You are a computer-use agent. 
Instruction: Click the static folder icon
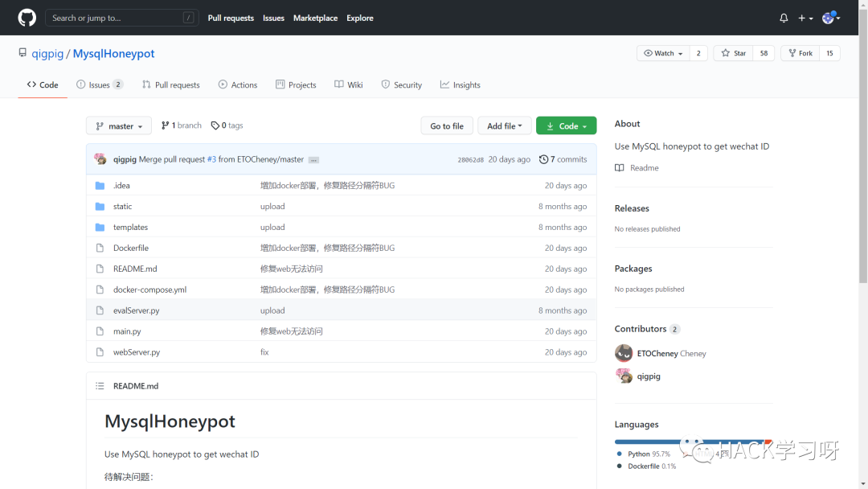pyautogui.click(x=100, y=207)
